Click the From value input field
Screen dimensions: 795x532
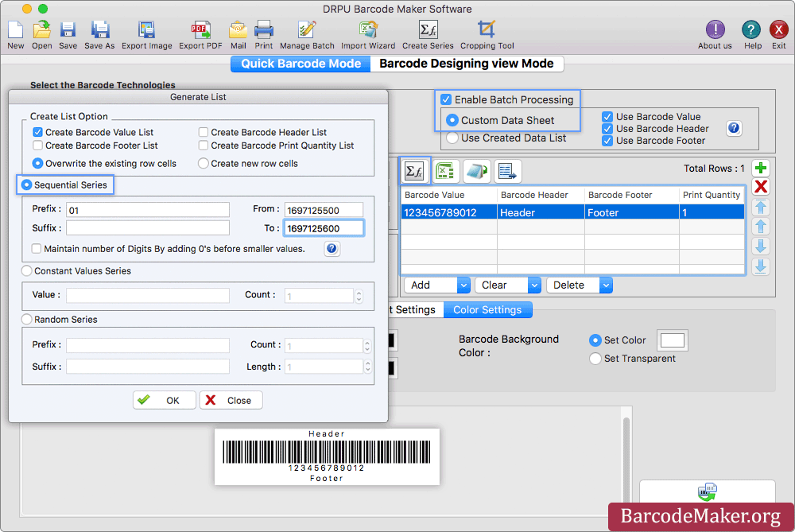point(324,210)
